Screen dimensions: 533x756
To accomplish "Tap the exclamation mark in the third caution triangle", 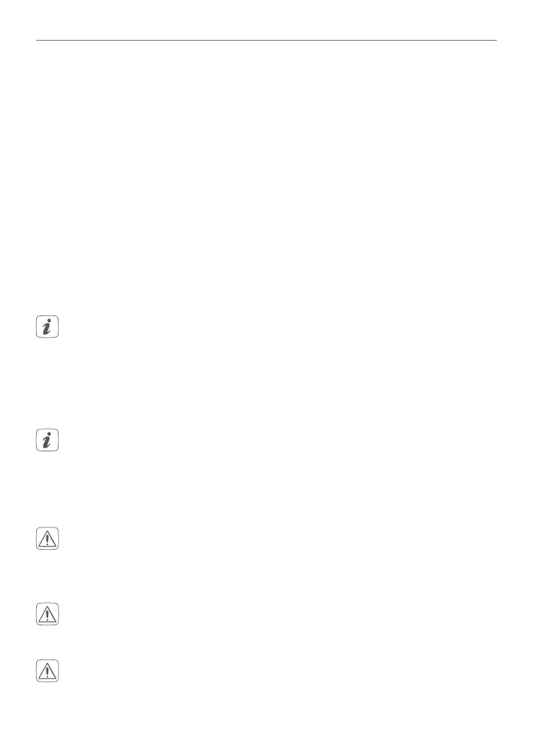I will (47, 672).
